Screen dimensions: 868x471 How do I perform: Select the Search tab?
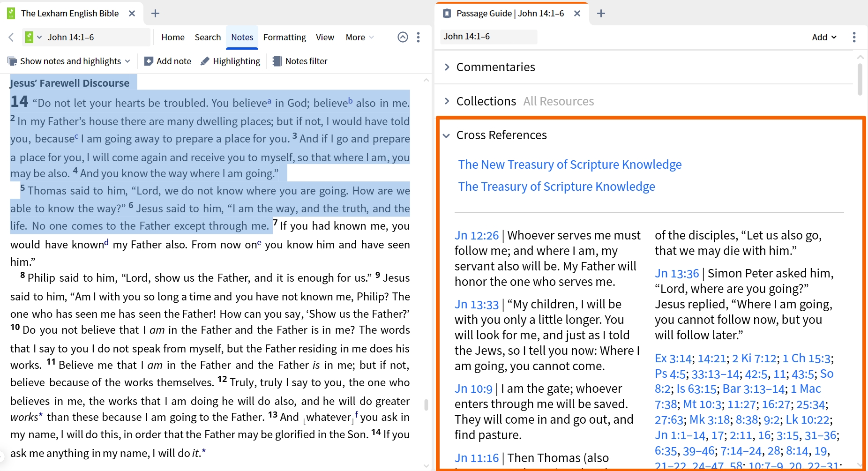click(208, 37)
